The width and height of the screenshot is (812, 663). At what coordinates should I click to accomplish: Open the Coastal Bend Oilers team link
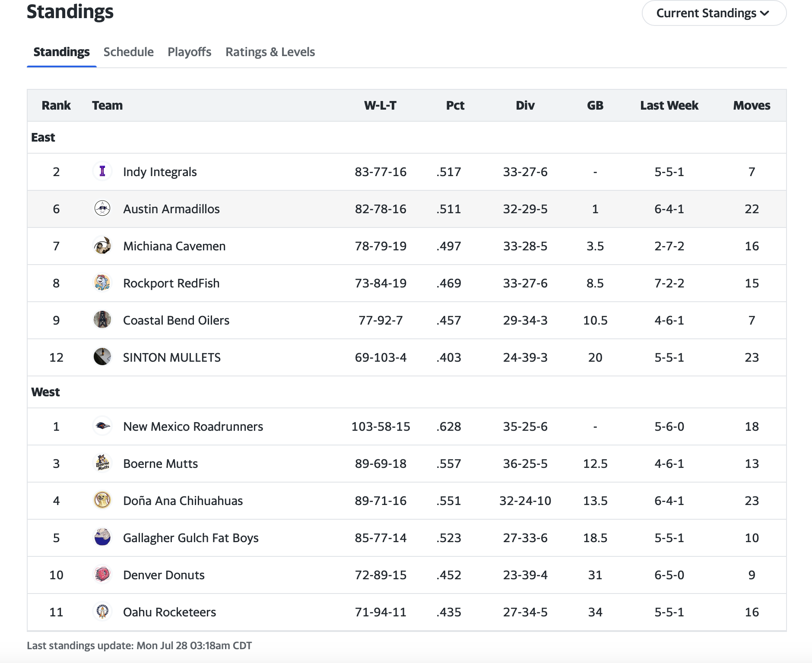(176, 320)
